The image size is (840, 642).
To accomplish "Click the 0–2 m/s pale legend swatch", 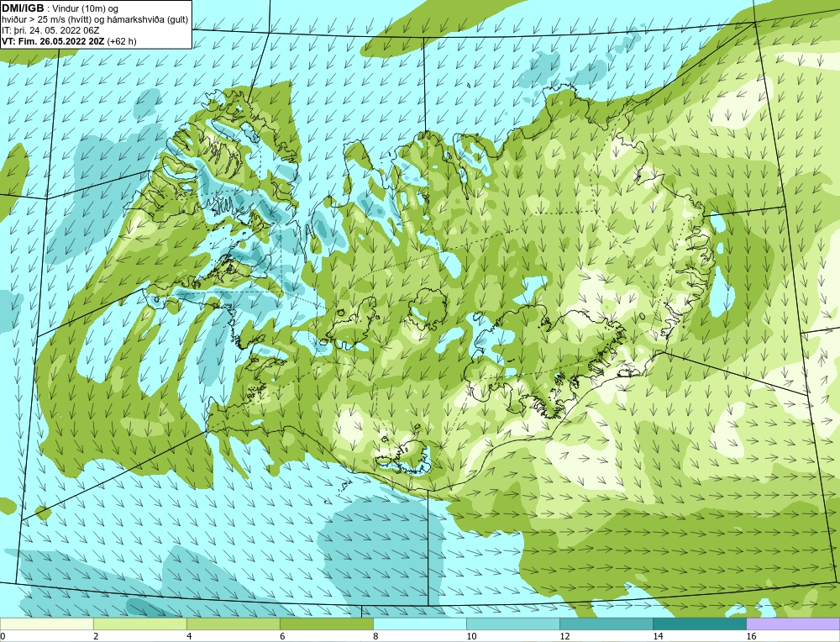I will click(47, 624).
